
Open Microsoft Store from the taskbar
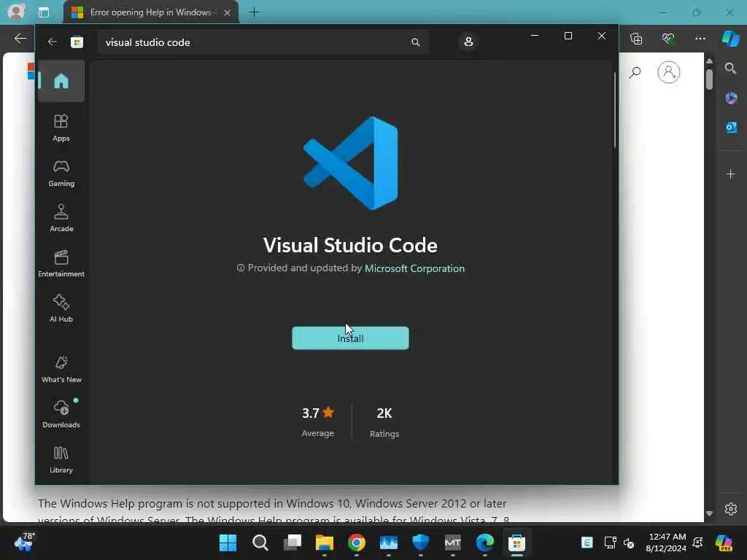517,542
